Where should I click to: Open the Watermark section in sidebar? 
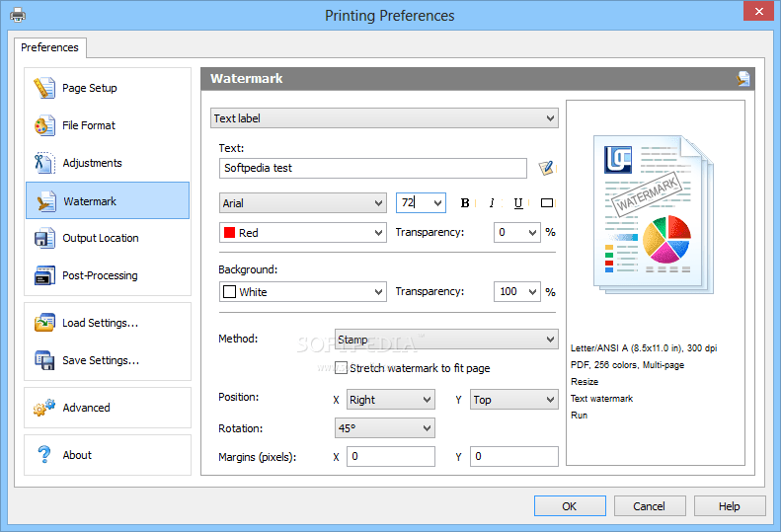click(107, 201)
